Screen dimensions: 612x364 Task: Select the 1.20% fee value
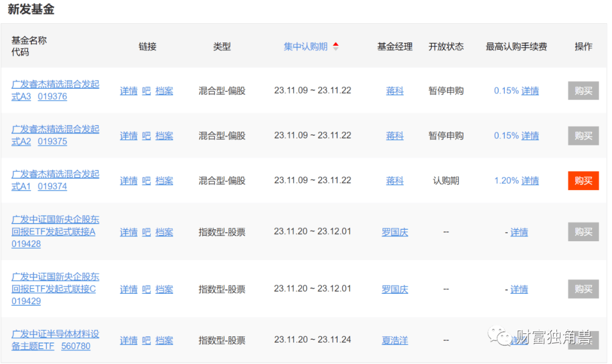[507, 181]
